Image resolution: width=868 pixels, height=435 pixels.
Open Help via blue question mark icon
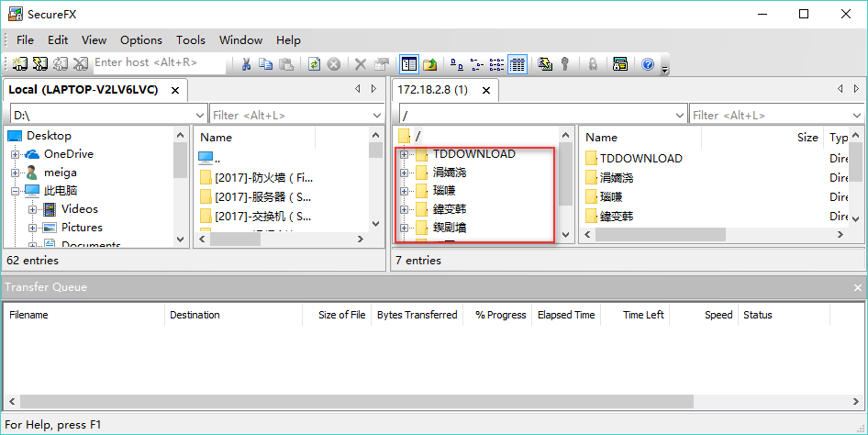(x=648, y=64)
